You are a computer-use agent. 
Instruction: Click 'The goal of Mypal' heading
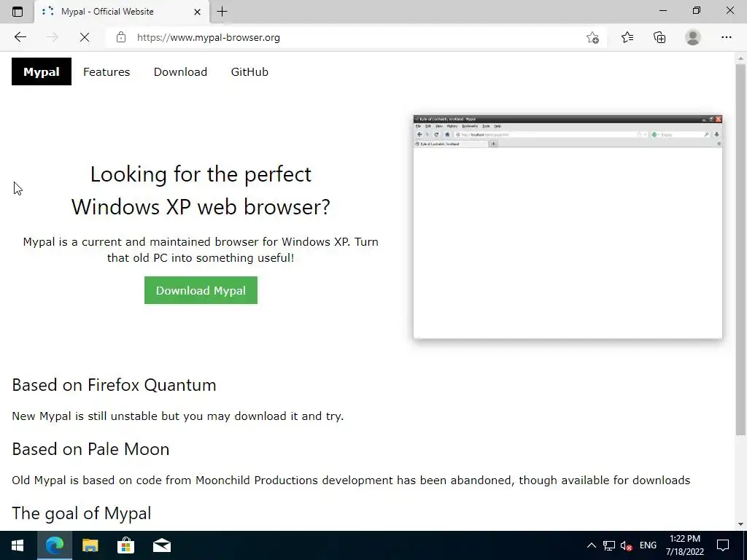click(x=82, y=513)
